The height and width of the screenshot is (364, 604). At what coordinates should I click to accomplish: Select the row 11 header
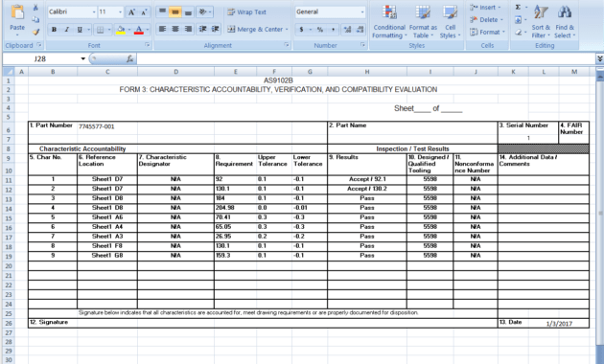[x=9, y=180]
